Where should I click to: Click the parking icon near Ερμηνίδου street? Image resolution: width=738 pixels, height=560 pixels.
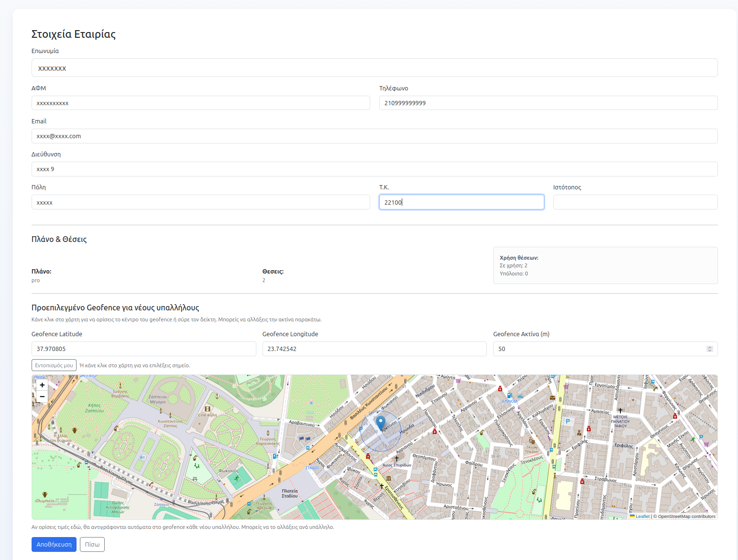pos(567,421)
